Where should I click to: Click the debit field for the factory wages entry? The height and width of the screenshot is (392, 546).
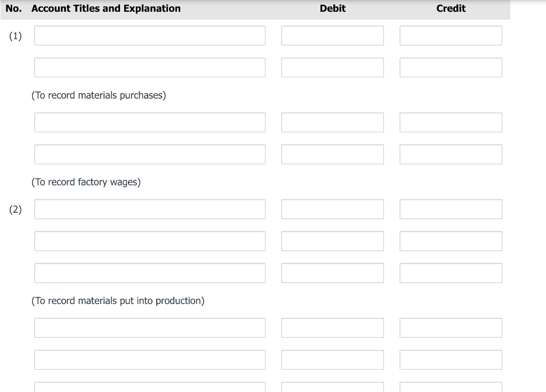(x=332, y=122)
